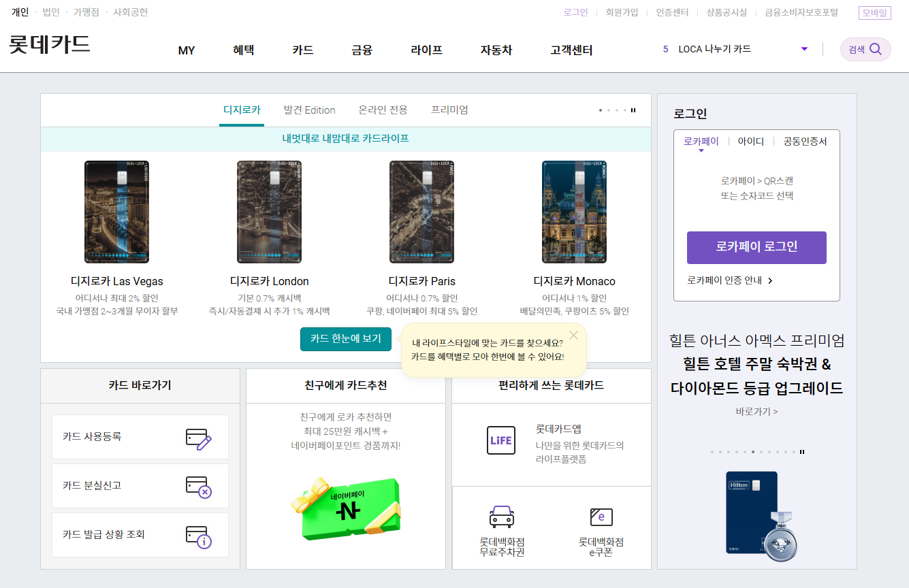909x588 pixels.
Task: Open the 자동차 menu
Action: point(496,50)
